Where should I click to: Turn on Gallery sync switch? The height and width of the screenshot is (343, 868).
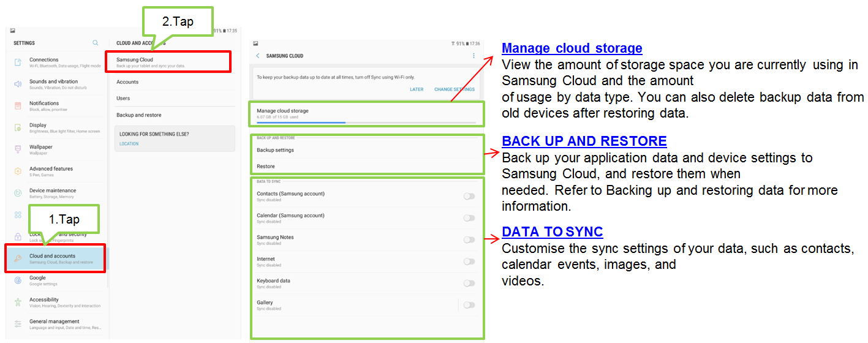[x=469, y=304]
